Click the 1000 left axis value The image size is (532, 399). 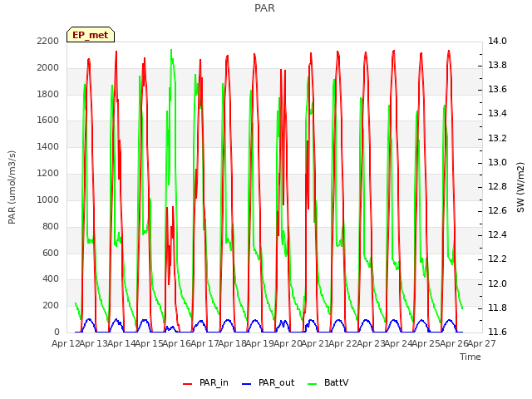click(x=48, y=199)
